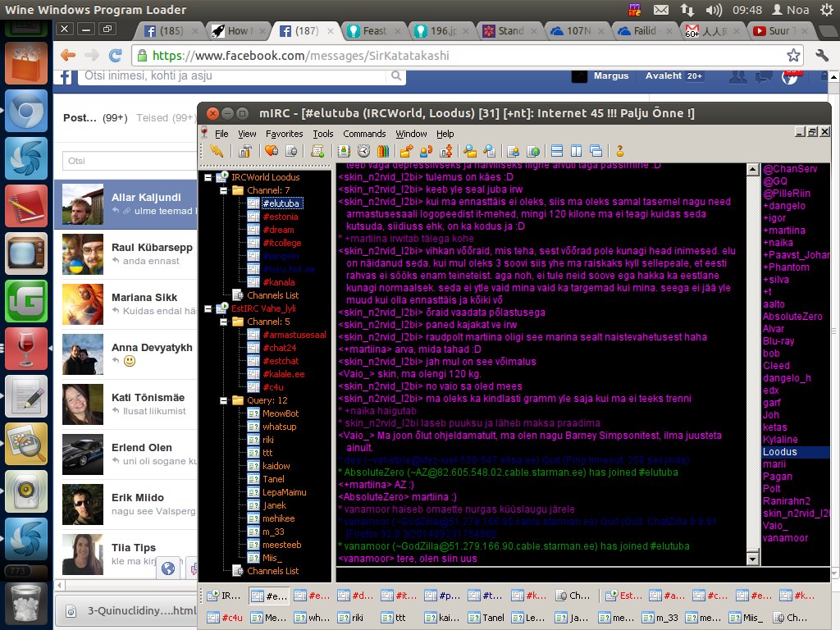Click the mIRC DCC Send file icon
This screenshot has height=630, width=840.
(407, 152)
